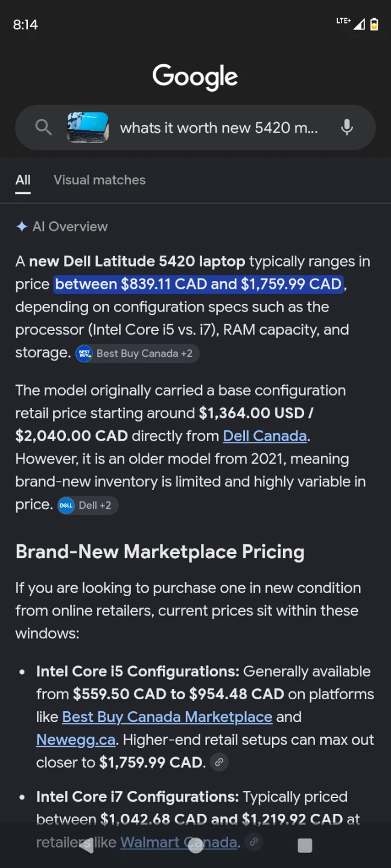Tap the AI Overview sparkle icon
This screenshot has width=391, height=868.
coord(22,227)
